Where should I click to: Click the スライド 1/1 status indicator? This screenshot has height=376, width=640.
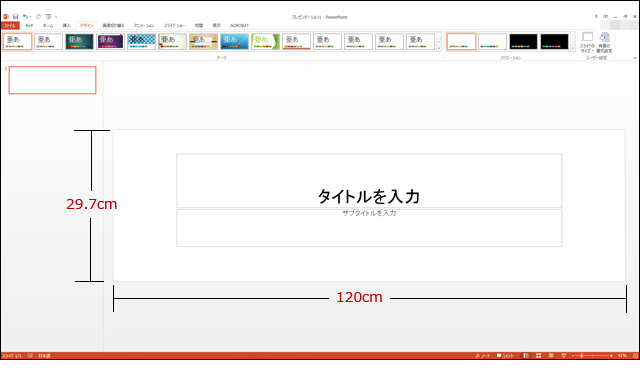click(x=11, y=356)
